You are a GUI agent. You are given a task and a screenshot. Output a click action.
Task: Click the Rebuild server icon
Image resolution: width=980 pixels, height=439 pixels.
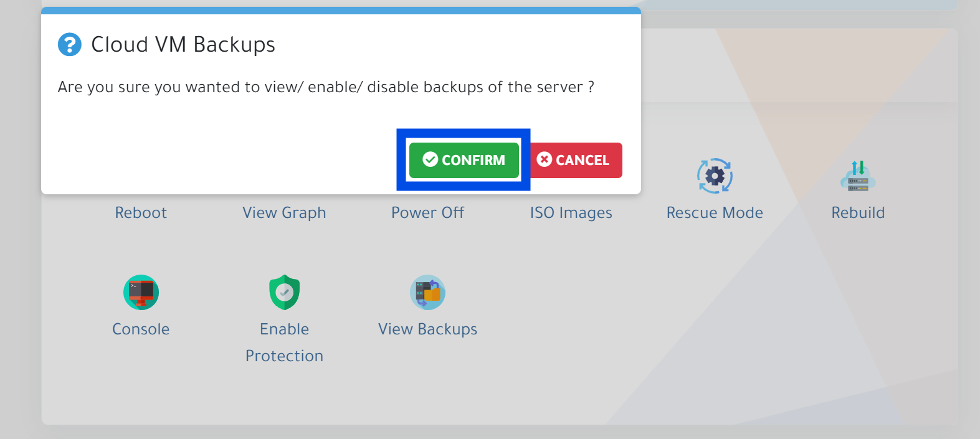coord(858,176)
